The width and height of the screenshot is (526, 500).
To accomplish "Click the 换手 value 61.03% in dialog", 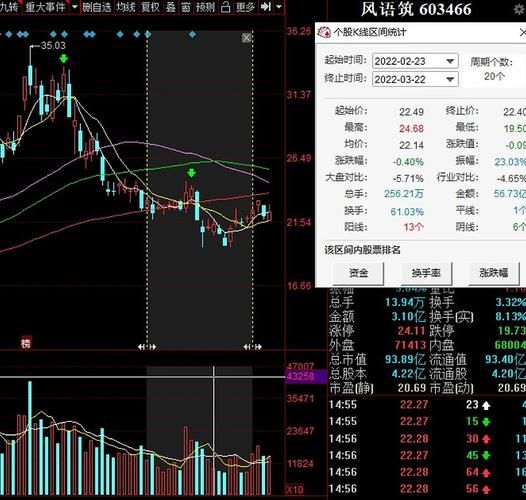I will point(407,212).
